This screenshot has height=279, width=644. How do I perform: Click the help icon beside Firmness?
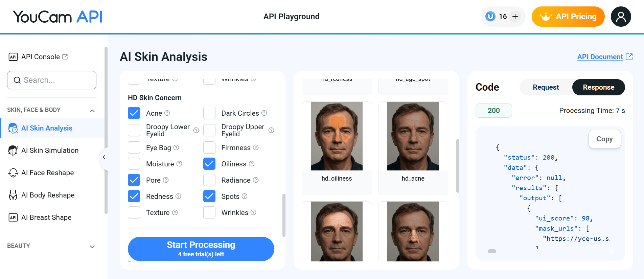(x=256, y=147)
